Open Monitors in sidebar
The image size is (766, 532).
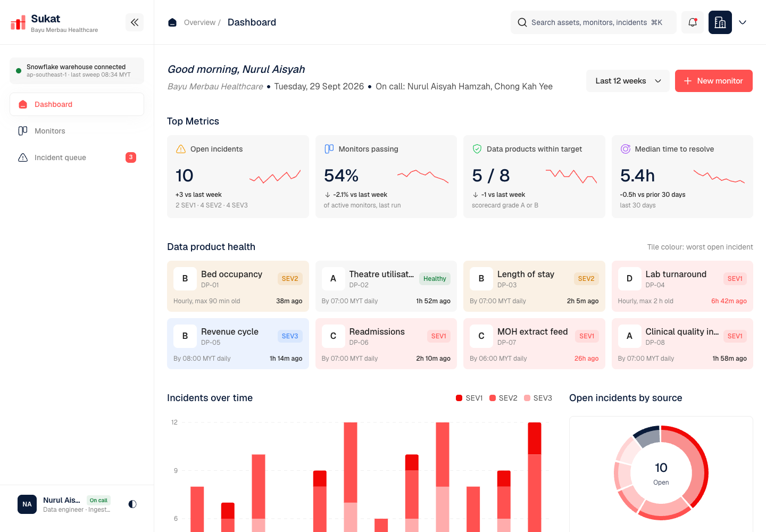pos(77,131)
